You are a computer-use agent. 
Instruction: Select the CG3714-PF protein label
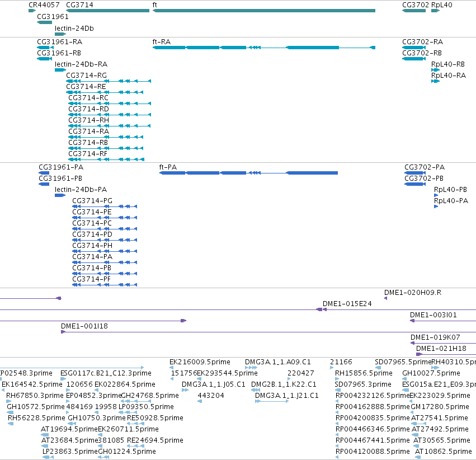(91, 280)
